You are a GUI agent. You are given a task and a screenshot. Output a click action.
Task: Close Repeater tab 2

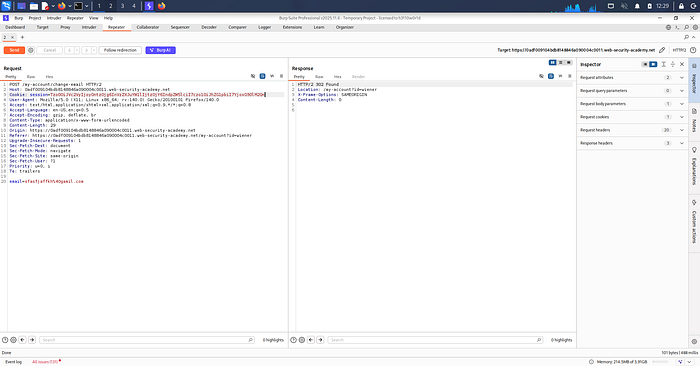[x=12, y=37]
